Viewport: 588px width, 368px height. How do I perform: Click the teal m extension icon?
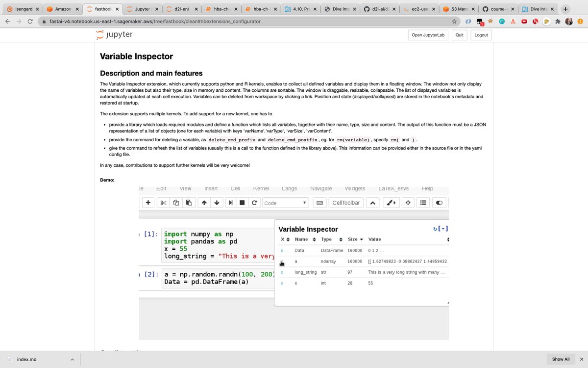(x=502, y=21)
